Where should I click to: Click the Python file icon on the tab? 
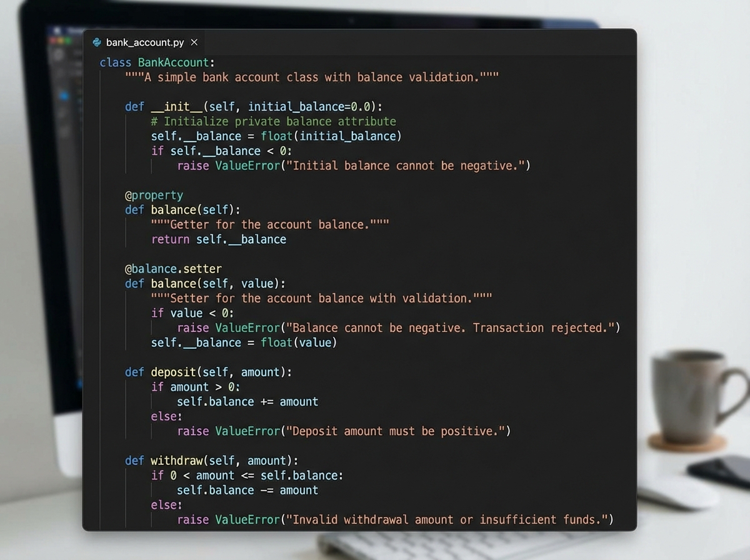(x=96, y=42)
